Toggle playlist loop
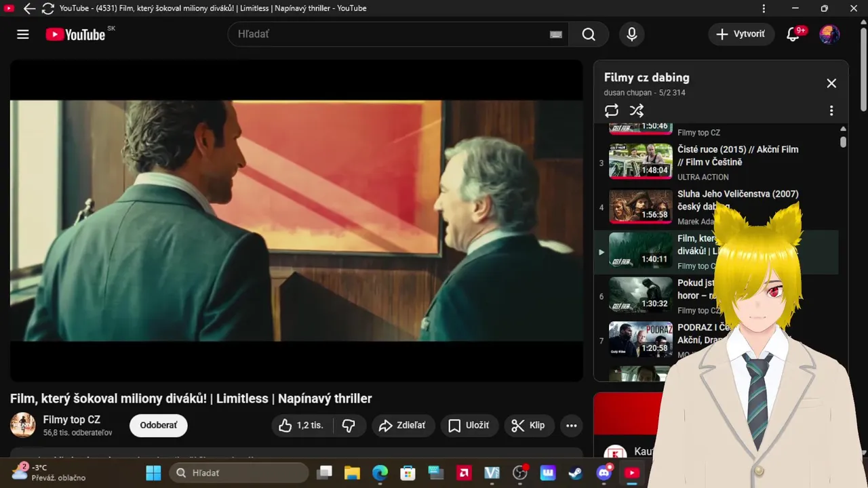 [612, 110]
